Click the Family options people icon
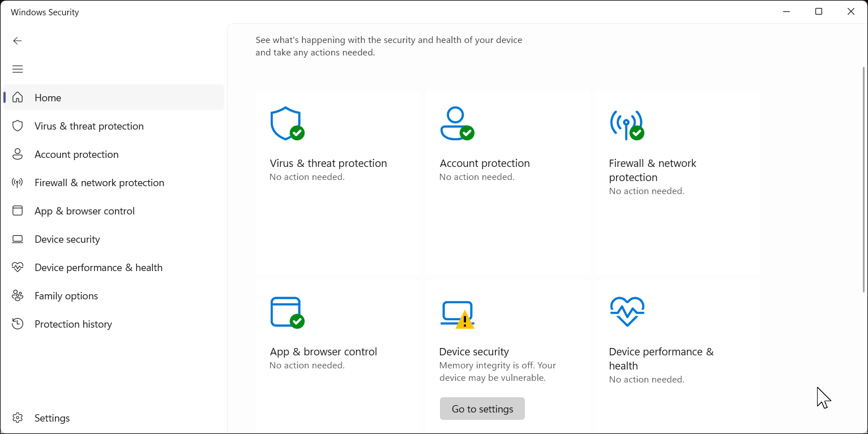Screen dimensions: 868x434 18,296
